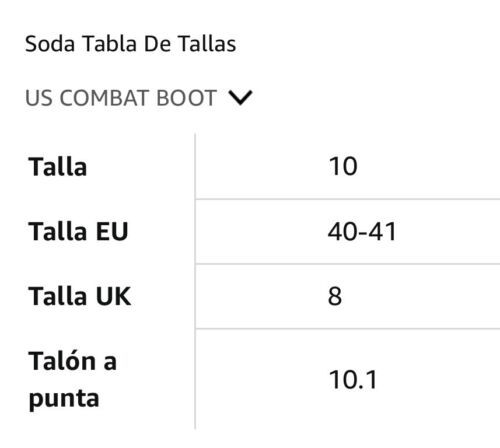Click the word Soda in the heading
Image resolution: width=500 pixels, height=448 pixels.
point(50,44)
